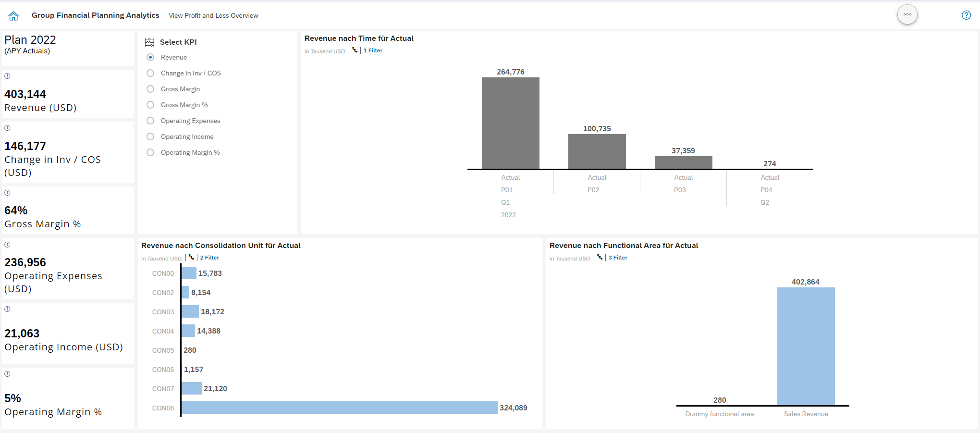Select the Gross Margin KPI radio button
The image size is (980, 433).
pyautogui.click(x=150, y=89)
